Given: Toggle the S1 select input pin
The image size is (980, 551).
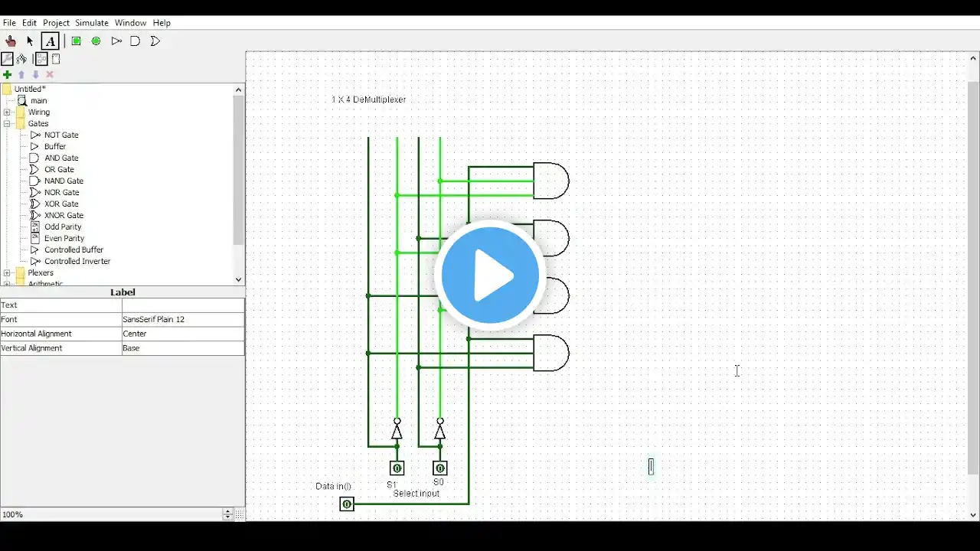Looking at the screenshot, I should pos(397,468).
